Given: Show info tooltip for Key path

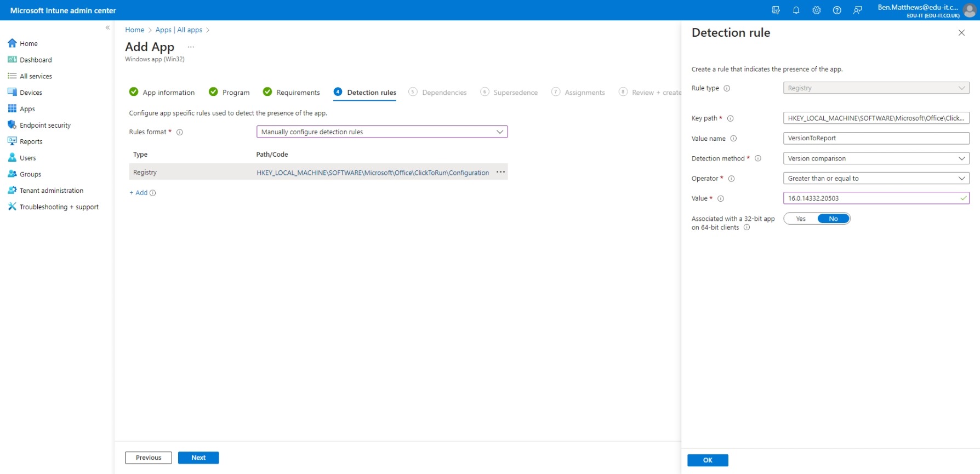Looking at the screenshot, I should (x=730, y=118).
